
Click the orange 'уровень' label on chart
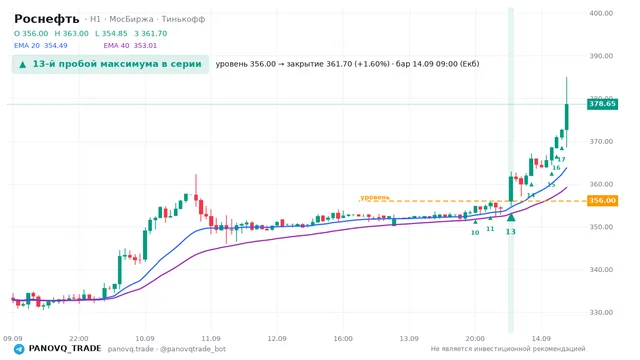[375, 197]
